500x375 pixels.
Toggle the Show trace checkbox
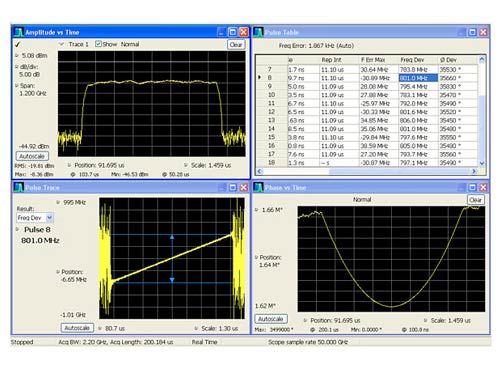pos(98,44)
